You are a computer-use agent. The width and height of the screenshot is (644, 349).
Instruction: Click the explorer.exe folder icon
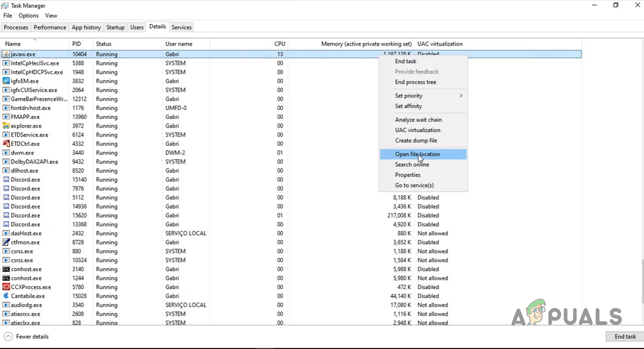(x=6, y=126)
